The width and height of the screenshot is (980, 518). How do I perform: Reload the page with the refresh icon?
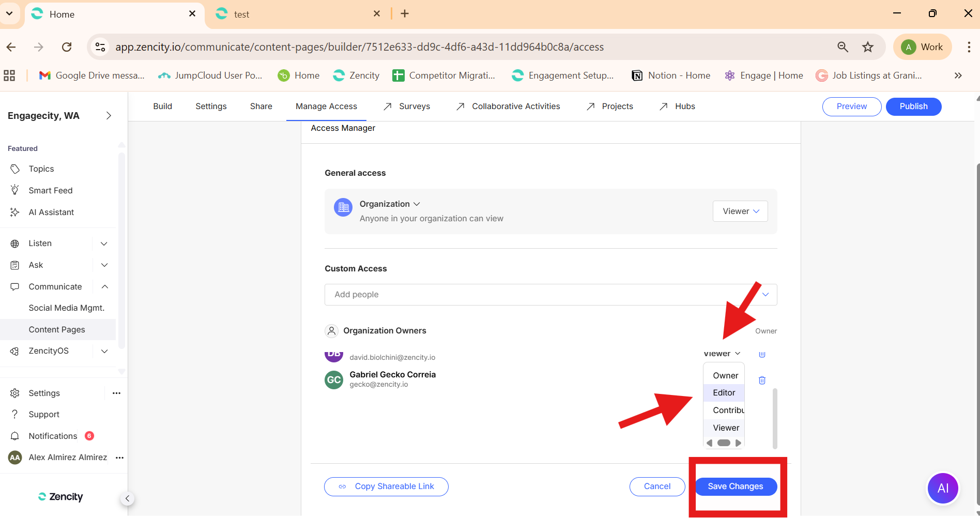pos(67,47)
